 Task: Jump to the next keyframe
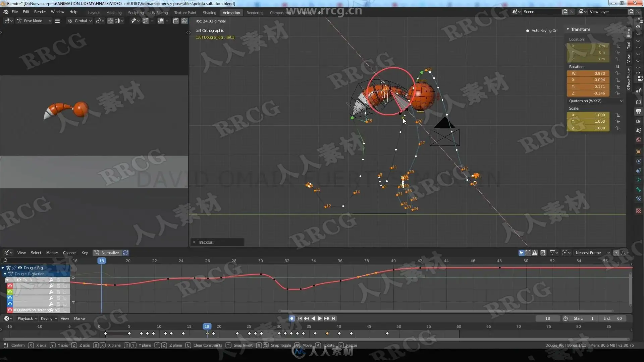(326, 318)
